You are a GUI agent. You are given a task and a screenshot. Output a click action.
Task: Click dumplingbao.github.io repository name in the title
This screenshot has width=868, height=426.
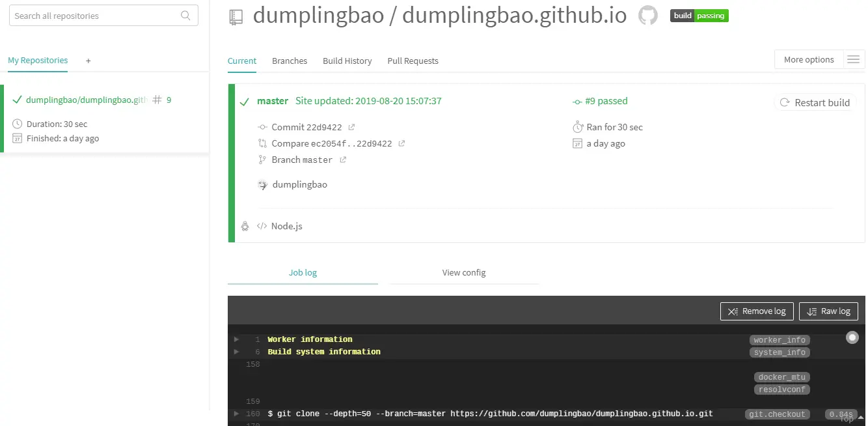tap(514, 15)
